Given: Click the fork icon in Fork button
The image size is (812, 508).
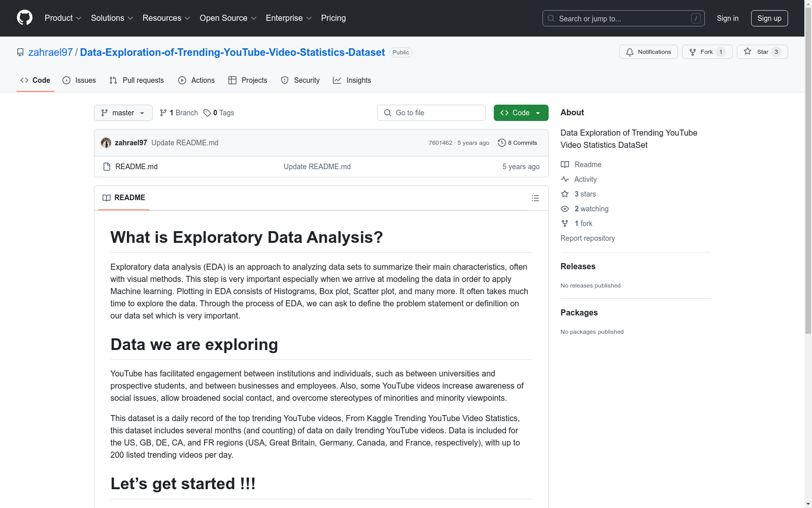Looking at the screenshot, I should point(693,52).
